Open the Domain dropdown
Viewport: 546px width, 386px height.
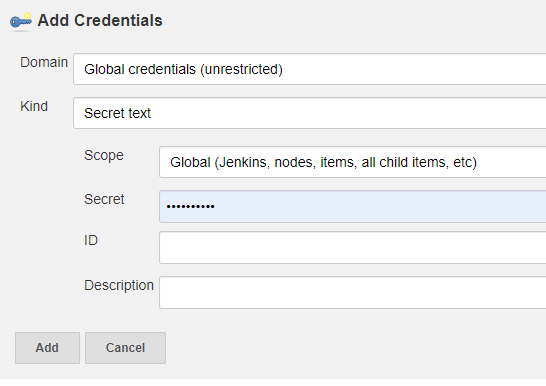(310, 69)
